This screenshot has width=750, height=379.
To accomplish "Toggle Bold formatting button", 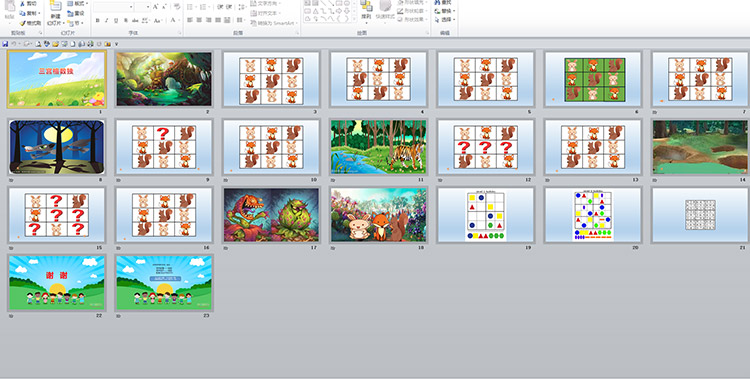I will pos(98,21).
